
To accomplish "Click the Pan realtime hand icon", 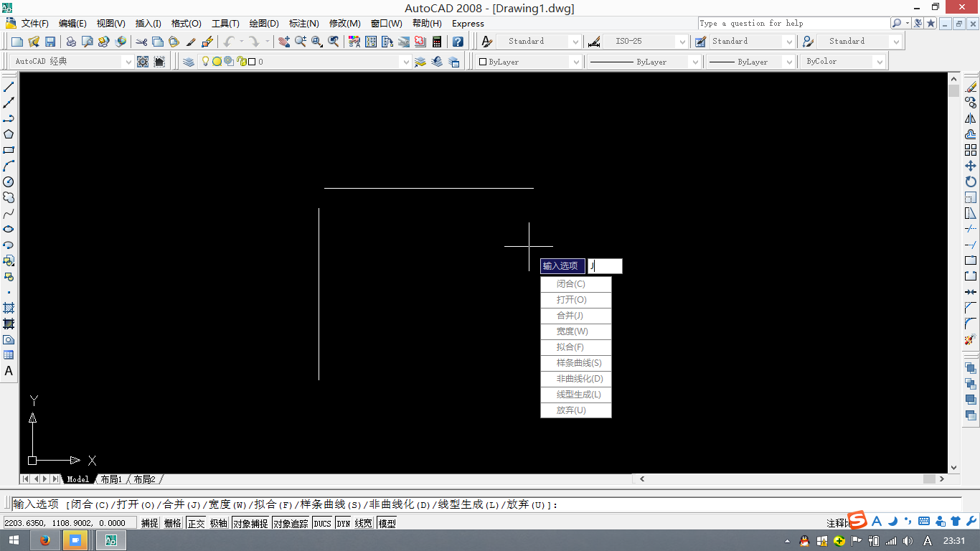I will click(x=284, y=42).
